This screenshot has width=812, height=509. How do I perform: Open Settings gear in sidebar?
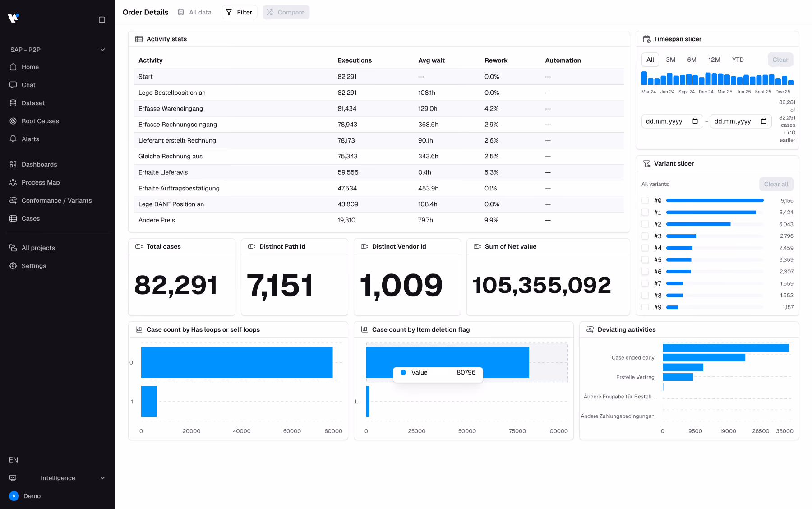pos(13,266)
